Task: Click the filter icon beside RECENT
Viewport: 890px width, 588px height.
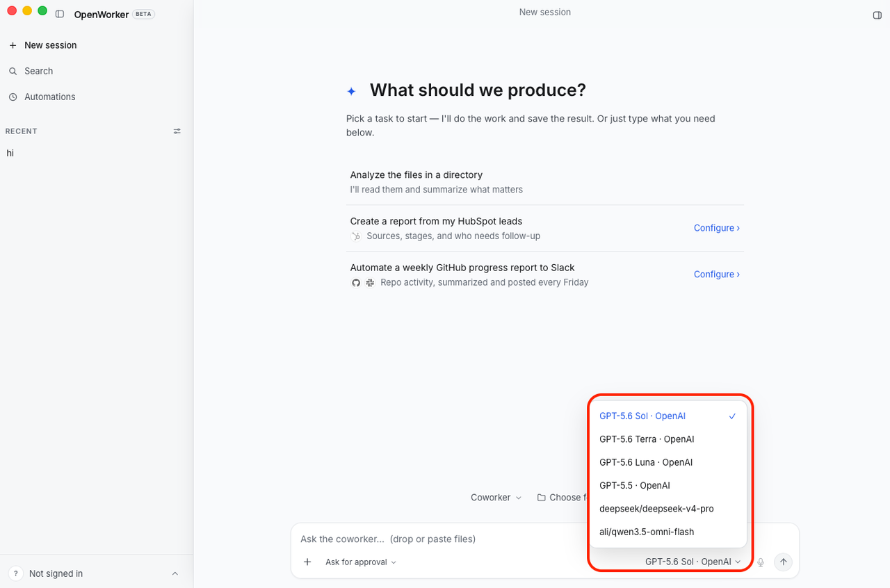Action: (177, 131)
